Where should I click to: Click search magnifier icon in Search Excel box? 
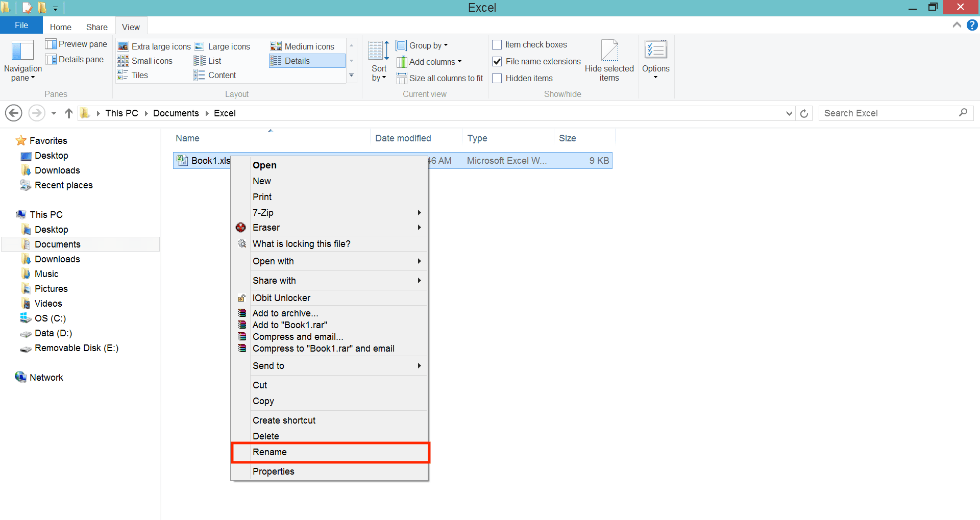click(x=963, y=113)
